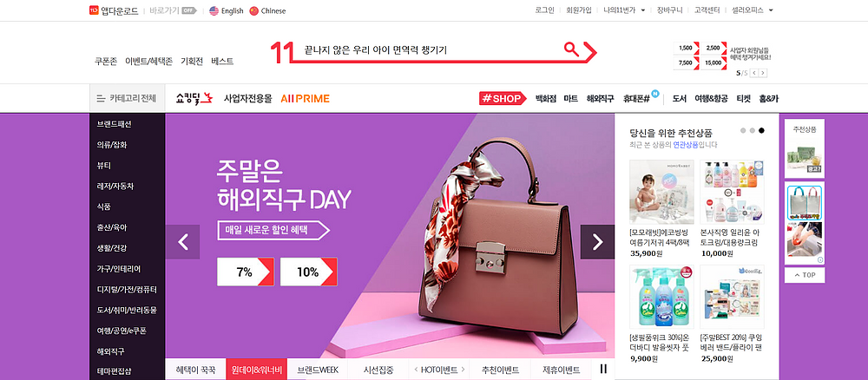Click the 로그인 link
The width and height of the screenshot is (868, 380).
tap(545, 10)
